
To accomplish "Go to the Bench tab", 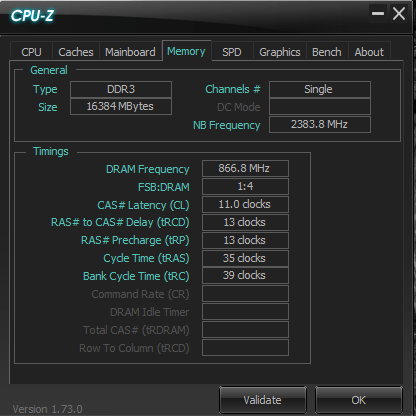I will click(x=327, y=52).
